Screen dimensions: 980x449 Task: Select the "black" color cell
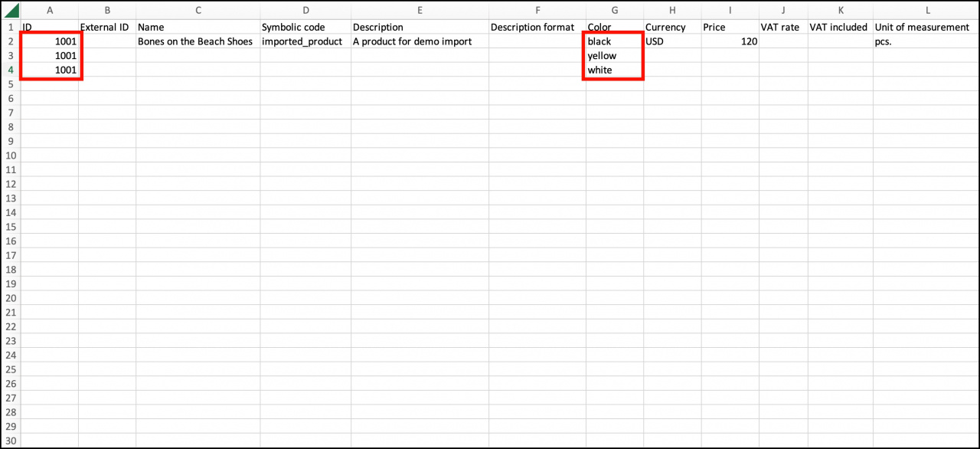click(x=615, y=41)
